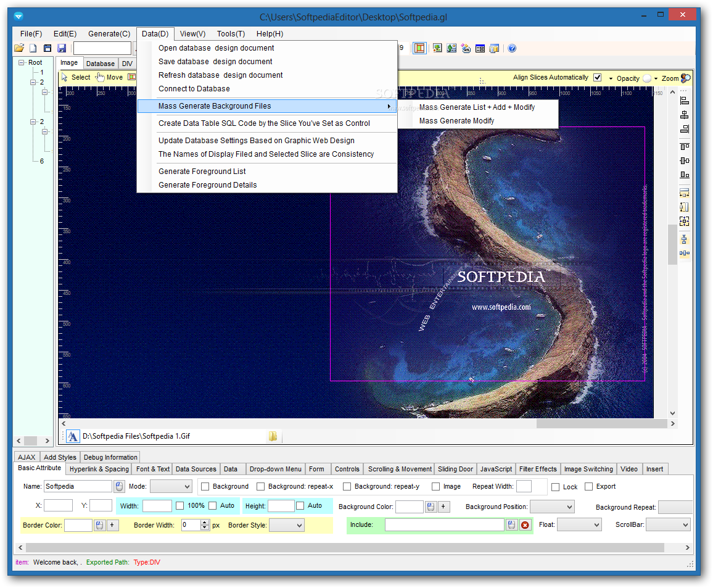Check the Image checkbox

435,487
